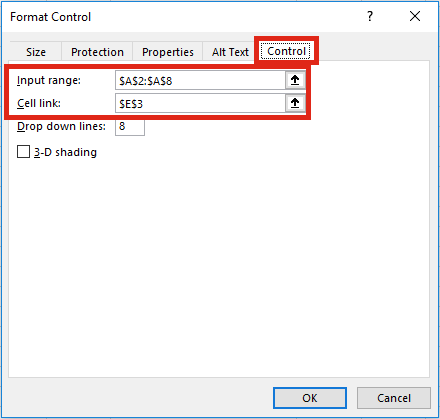The height and width of the screenshot is (419, 440).
Task: Click the "3-D shading" label text
Action: pos(65,152)
